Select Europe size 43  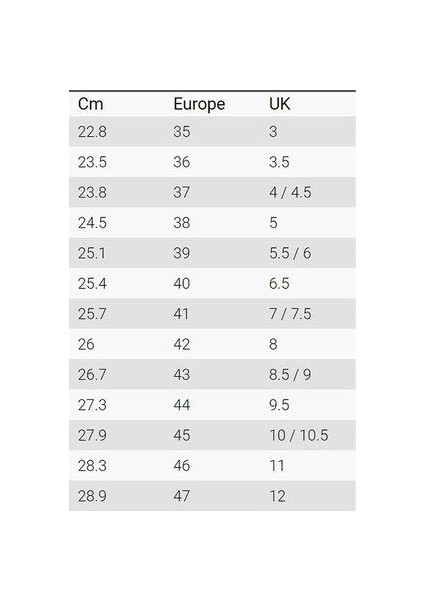point(182,374)
